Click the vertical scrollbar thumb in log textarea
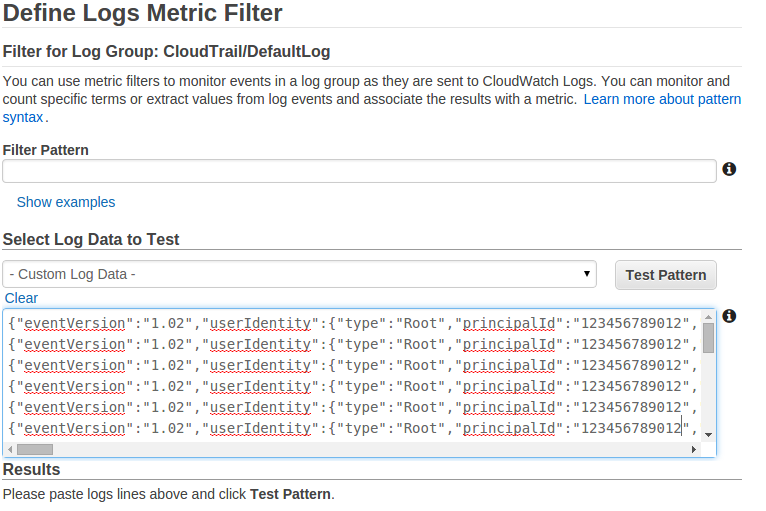Viewport: 766px width, 511px height. (x=708, y=338)
